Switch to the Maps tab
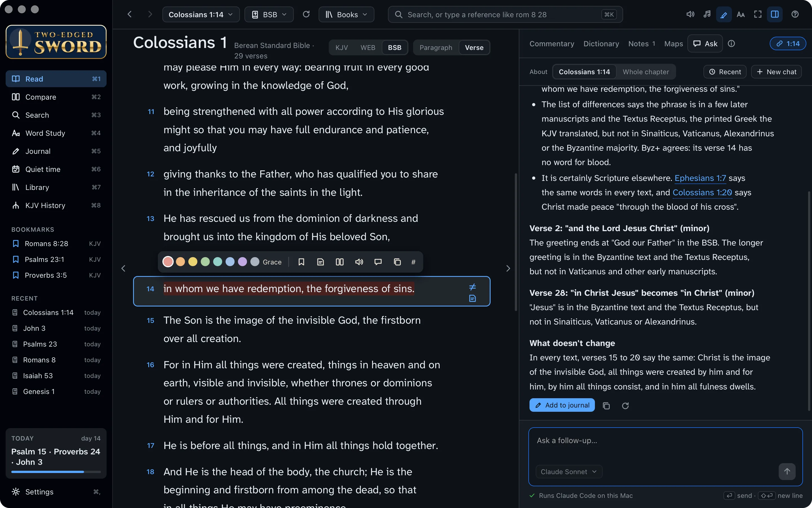Screen dimensions: 812x508 pos(673,44)
